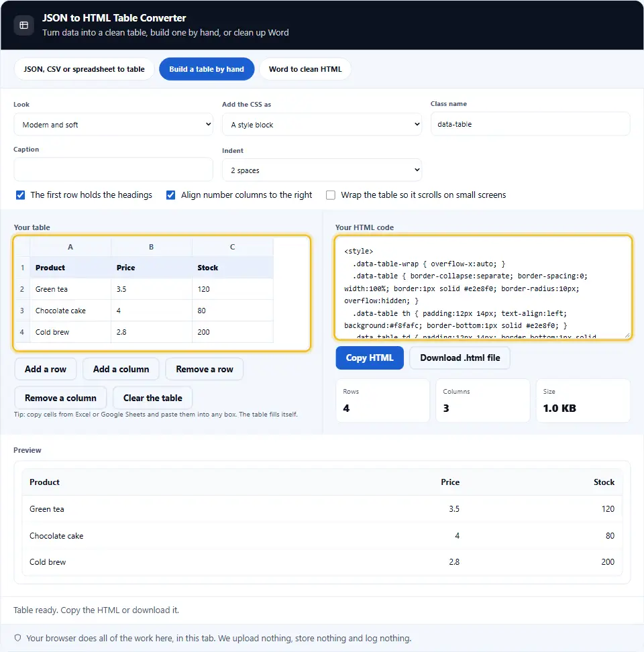644x652 pixels.
Task: Click the empty Caption input field
Action: (113, 169)
